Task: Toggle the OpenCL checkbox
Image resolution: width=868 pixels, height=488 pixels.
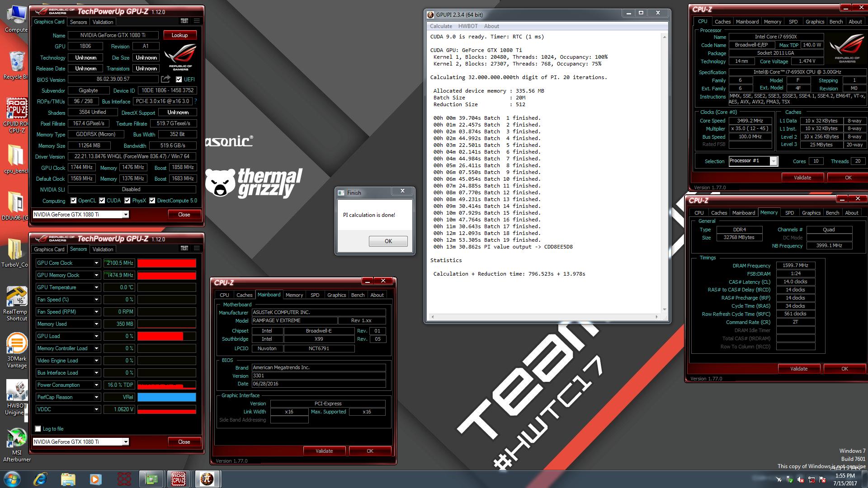Action: pos(74,200)
